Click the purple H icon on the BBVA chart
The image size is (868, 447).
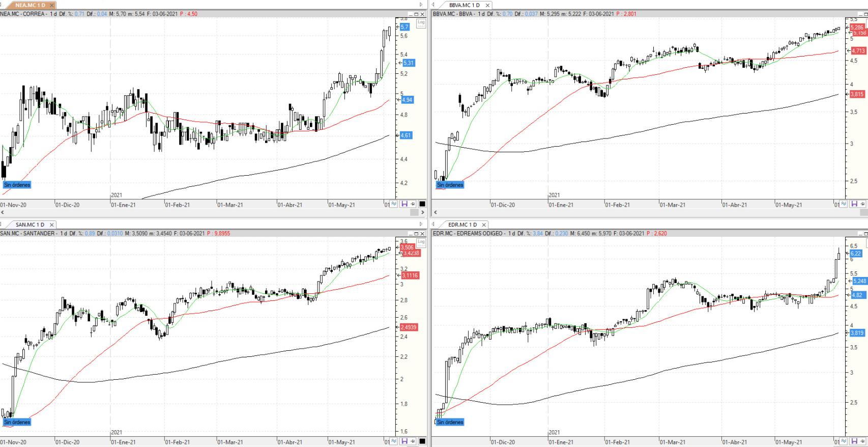(x=854, y=204)
